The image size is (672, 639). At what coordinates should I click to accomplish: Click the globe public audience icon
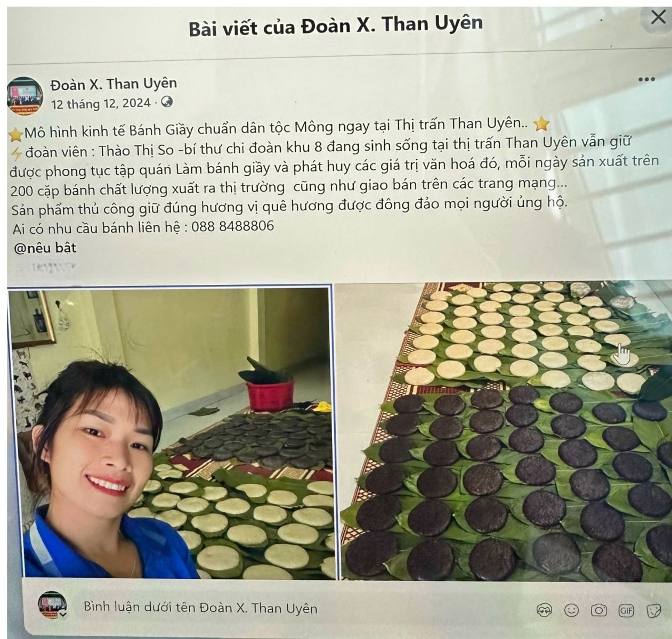167,102
